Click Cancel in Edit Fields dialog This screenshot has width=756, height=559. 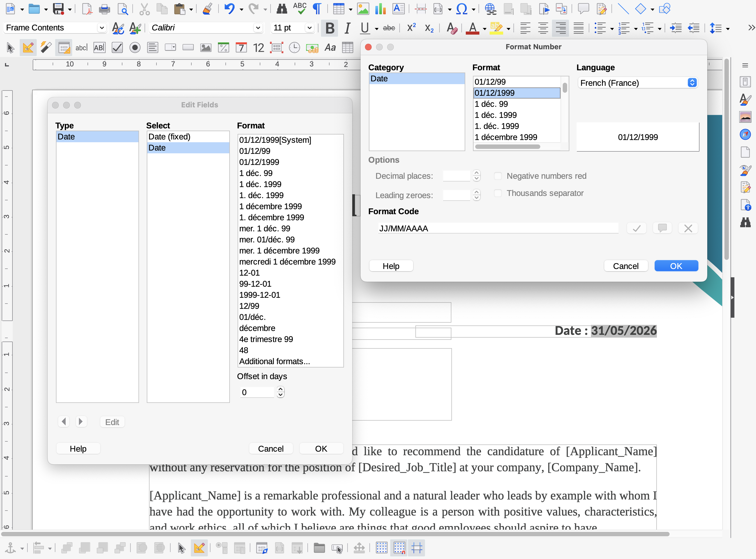pos(271,449)
